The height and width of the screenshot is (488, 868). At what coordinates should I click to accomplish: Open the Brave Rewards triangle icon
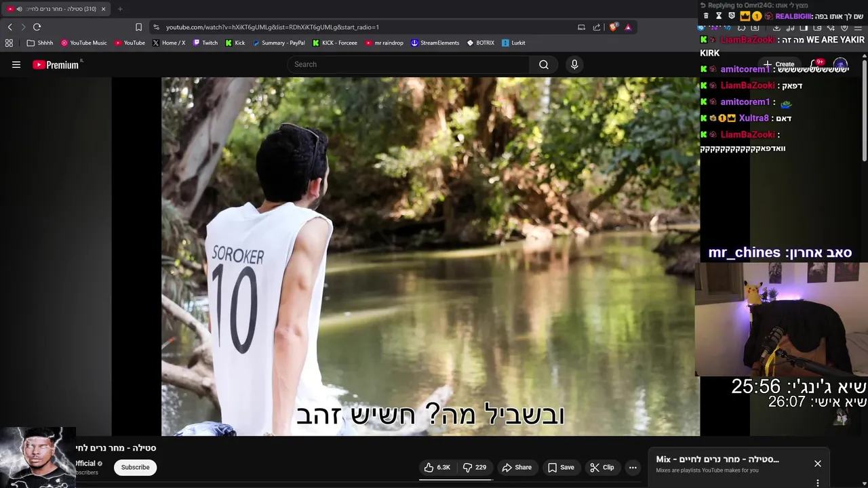coord(628,27)
